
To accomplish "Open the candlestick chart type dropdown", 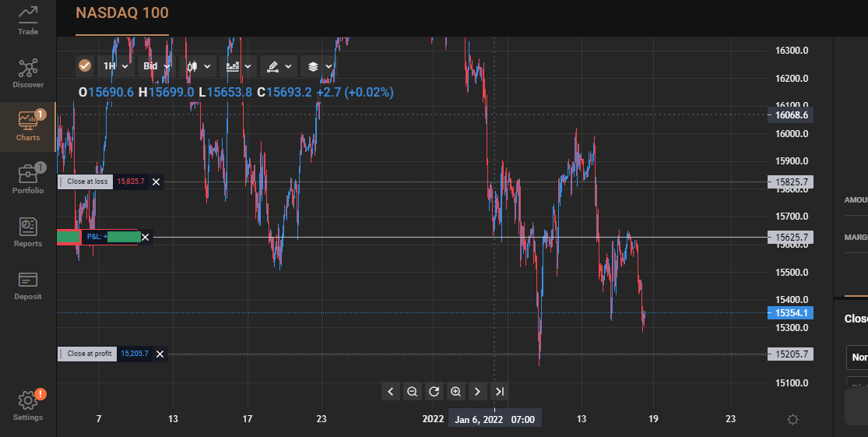I will pyautogui.click(x=199, y=66).
